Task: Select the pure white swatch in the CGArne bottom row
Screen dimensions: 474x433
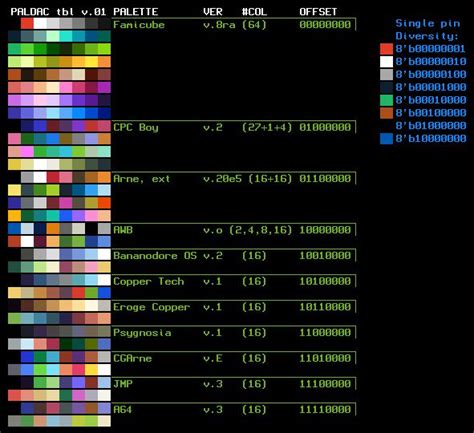Action: 104,370
